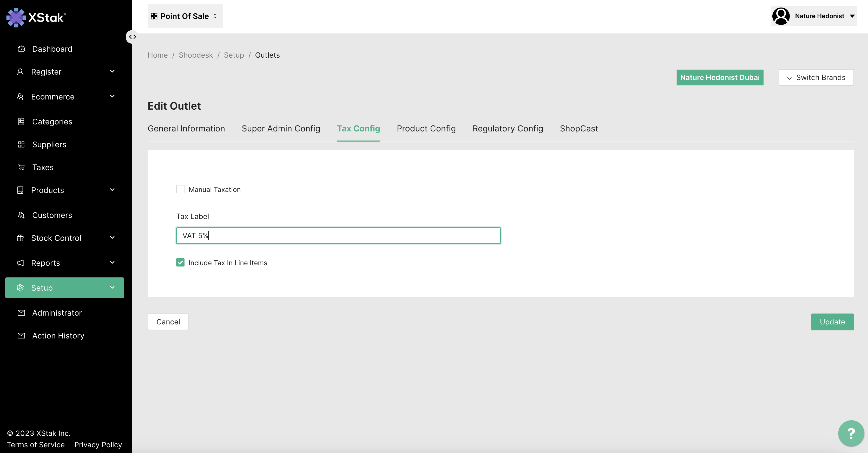Click into the Tax Label field
The image size is (868, 453).
coord(338,236)
